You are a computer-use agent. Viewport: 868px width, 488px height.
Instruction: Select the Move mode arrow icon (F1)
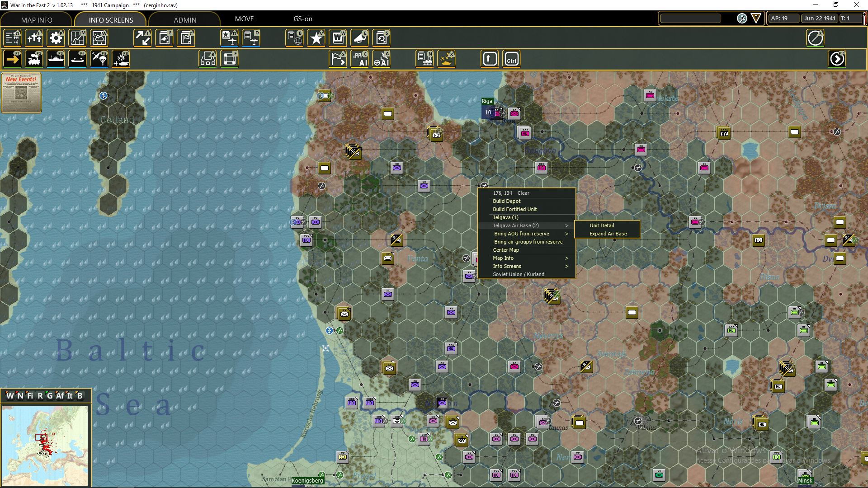(13, 59)
